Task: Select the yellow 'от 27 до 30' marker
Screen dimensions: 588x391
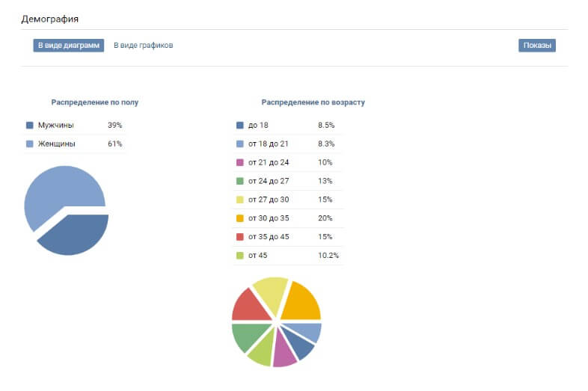Action: [240, 200]
